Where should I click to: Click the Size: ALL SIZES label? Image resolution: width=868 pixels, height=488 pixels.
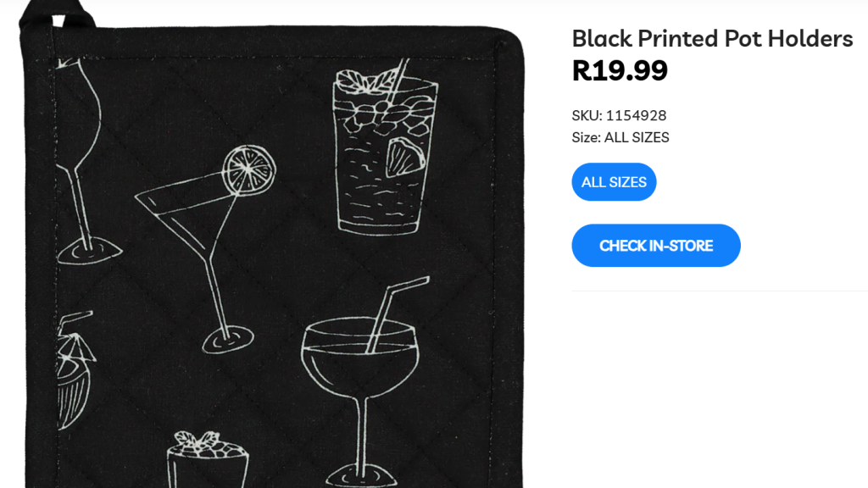pyautogui.click(x=620, y=137)
